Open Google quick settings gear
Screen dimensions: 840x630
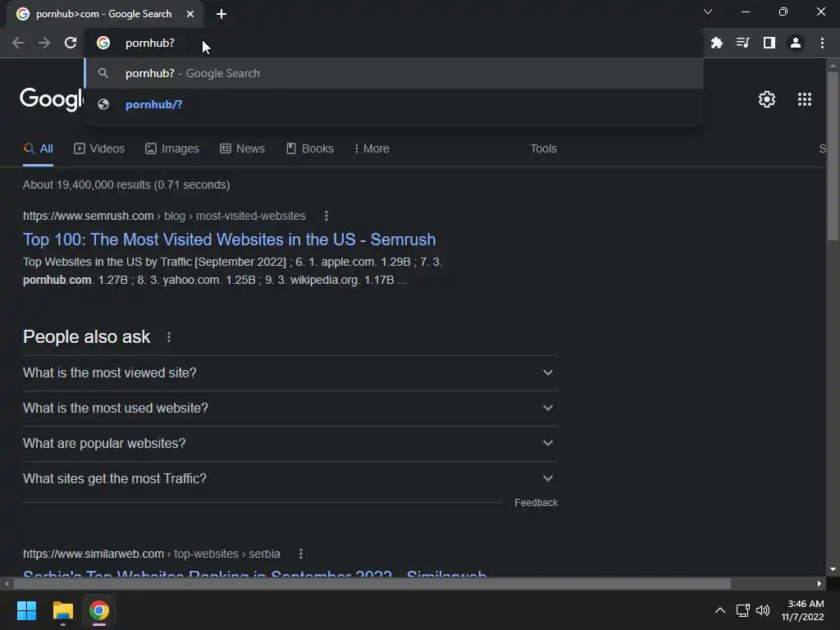click(767, 99)
